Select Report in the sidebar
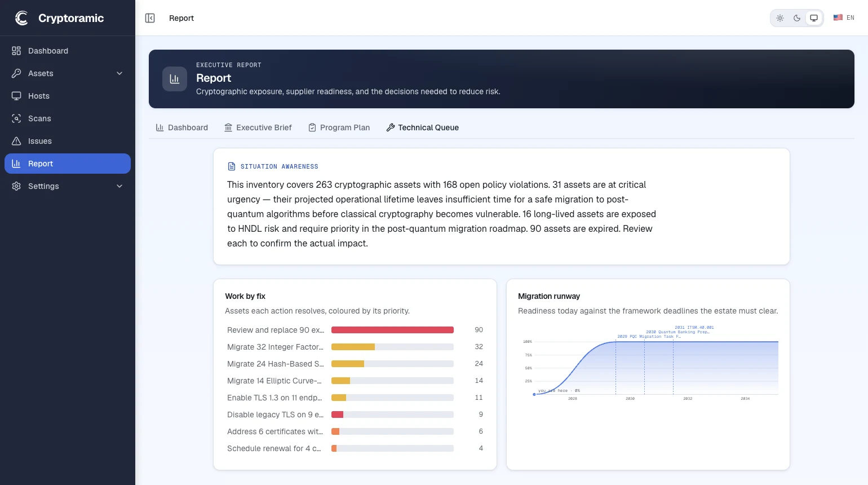 [68, 164]
